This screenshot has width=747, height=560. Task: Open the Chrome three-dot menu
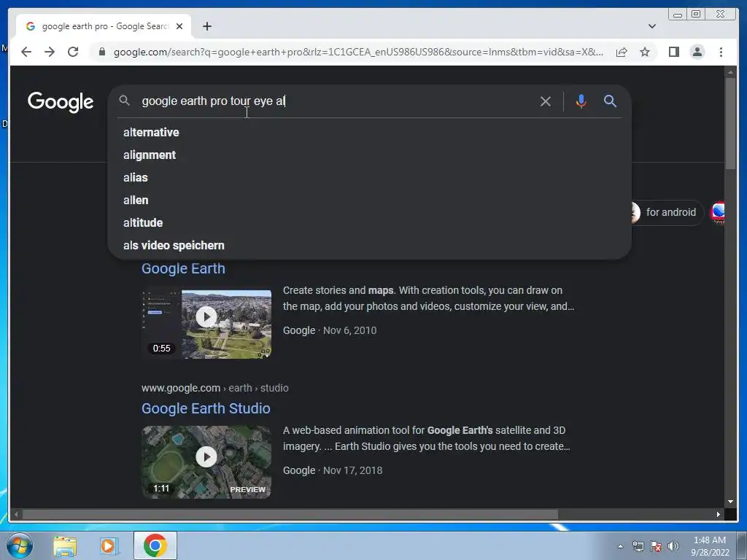721,52
